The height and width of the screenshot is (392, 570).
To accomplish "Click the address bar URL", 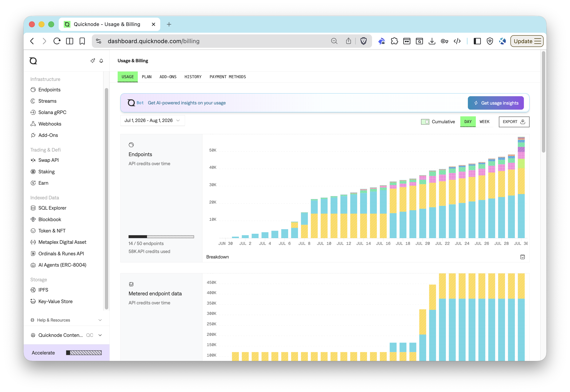I will point(154,41).
